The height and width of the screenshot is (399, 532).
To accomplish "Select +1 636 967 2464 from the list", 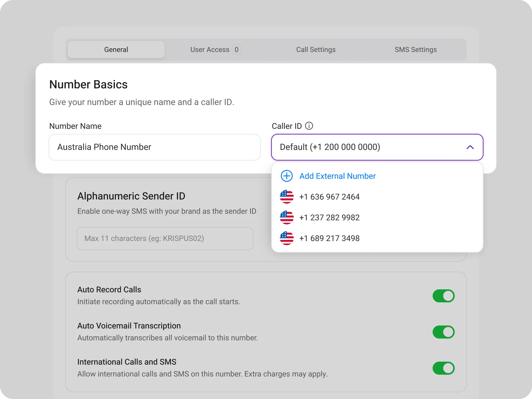I will point(377,197).
